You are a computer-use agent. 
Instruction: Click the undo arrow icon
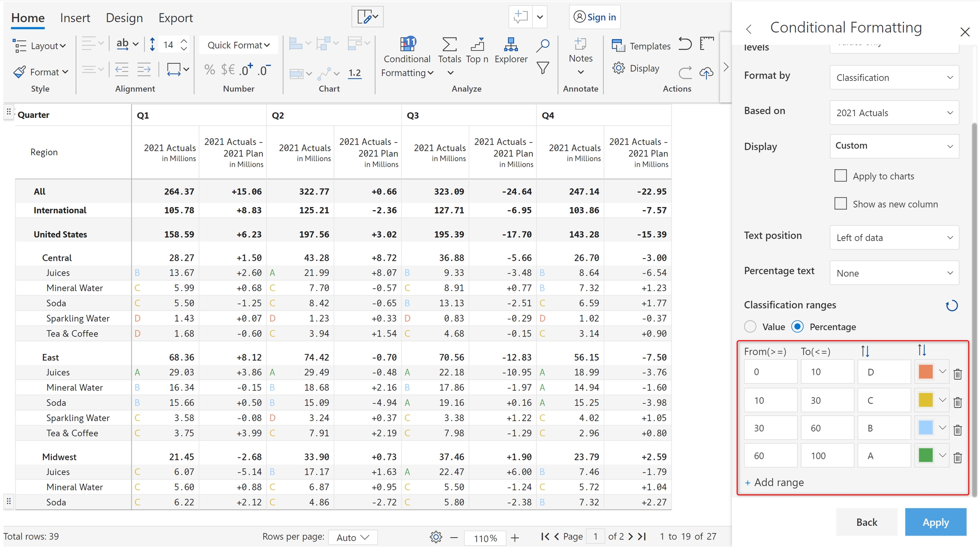685,44
